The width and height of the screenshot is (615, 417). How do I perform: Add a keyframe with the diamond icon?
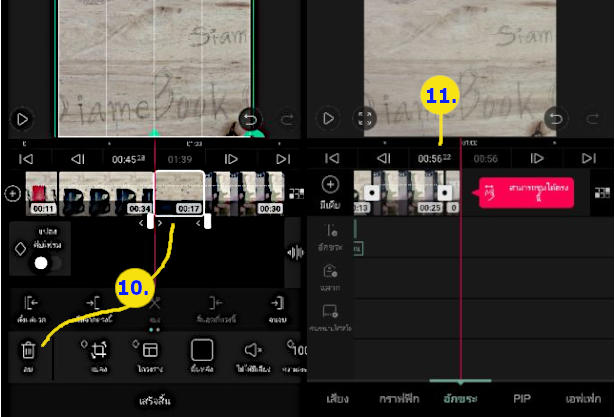pyautogui.click(x=20, y=249)
